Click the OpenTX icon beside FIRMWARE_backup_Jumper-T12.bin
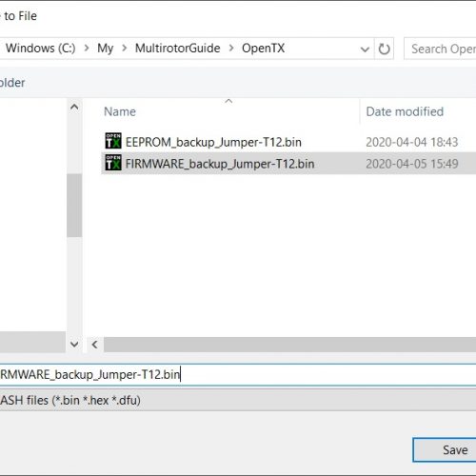The image size is (476, 476). [x=113, y=163]
